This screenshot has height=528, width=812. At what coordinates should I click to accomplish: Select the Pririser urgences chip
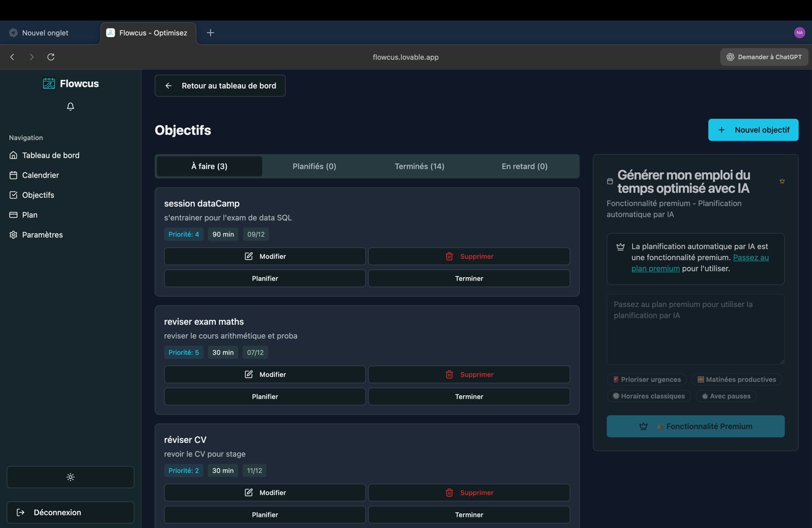tap(647, 379)
